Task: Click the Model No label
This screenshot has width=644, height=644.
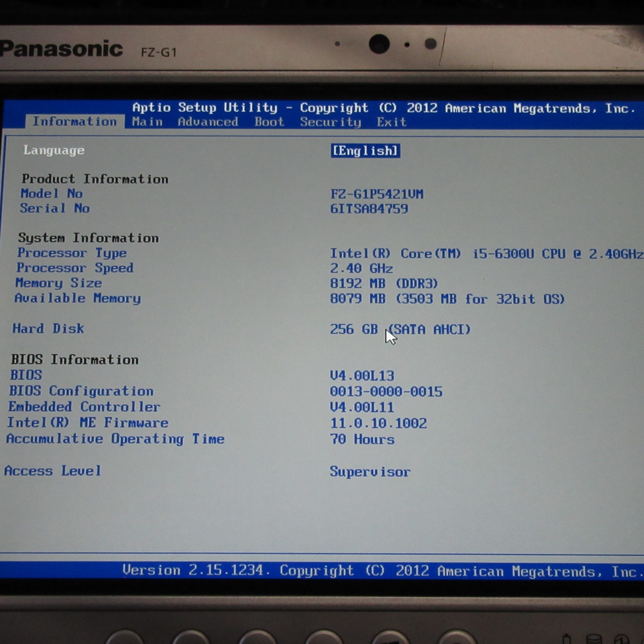Action: pos(52,194)
